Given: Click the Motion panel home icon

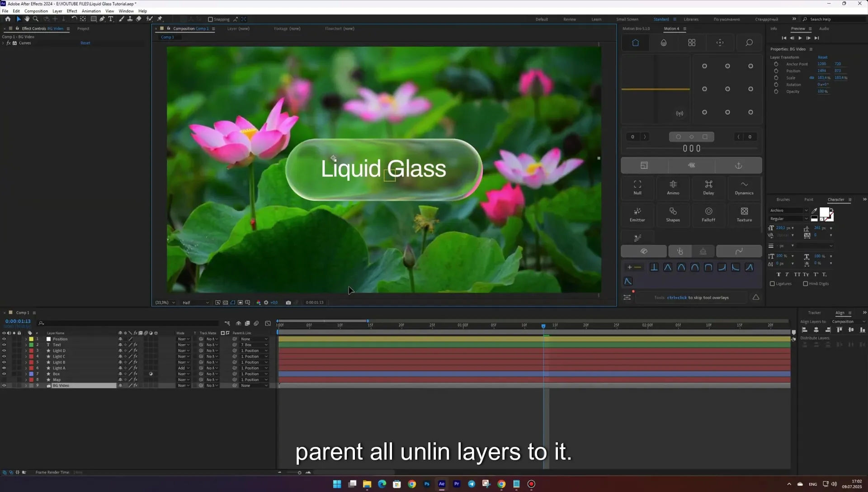Looking at the screenshot, I should (x=635, y=43).
